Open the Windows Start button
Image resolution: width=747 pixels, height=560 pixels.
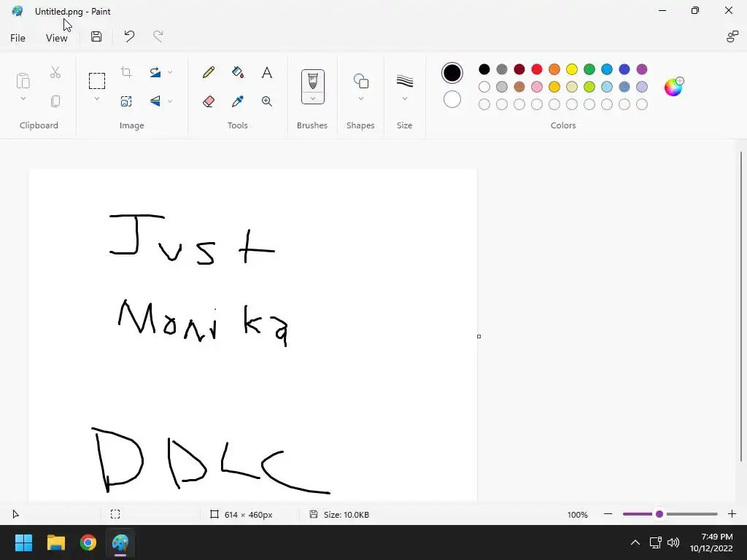pyautogui.click(x=23, y=542)
